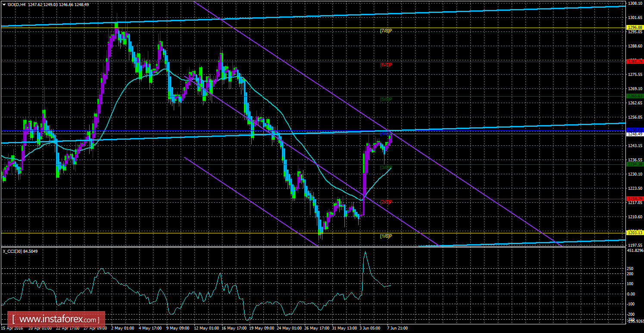Screen dimensions: 644x333
Task: Click the 1301.65 price axis value
Action: point(635,18)
